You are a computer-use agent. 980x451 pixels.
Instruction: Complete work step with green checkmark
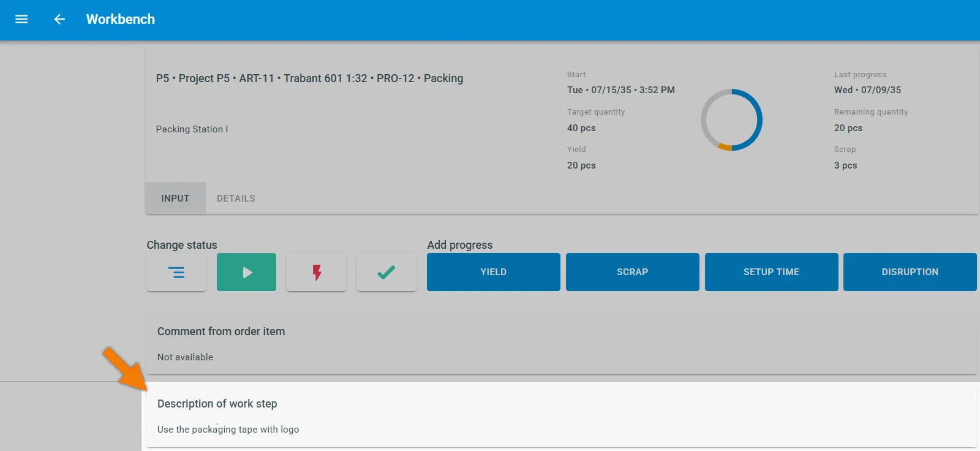click(x=386, y=272)
